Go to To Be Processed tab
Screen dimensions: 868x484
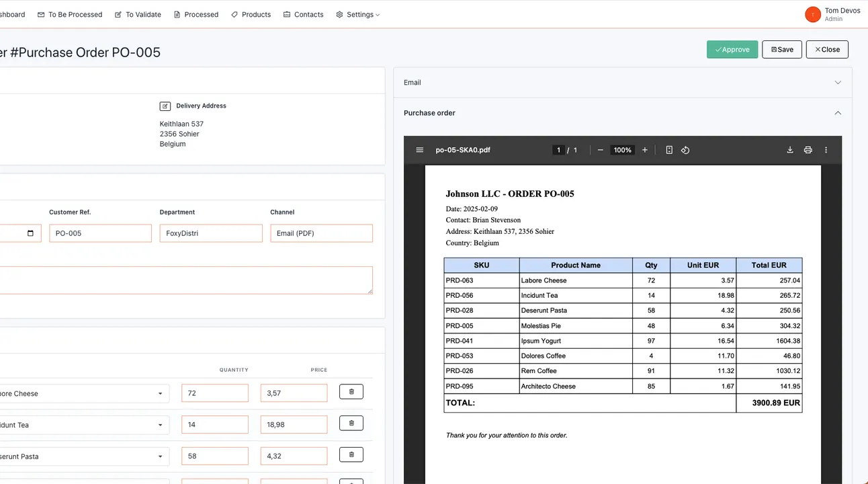pyautogui.click(x=70, y=14)
